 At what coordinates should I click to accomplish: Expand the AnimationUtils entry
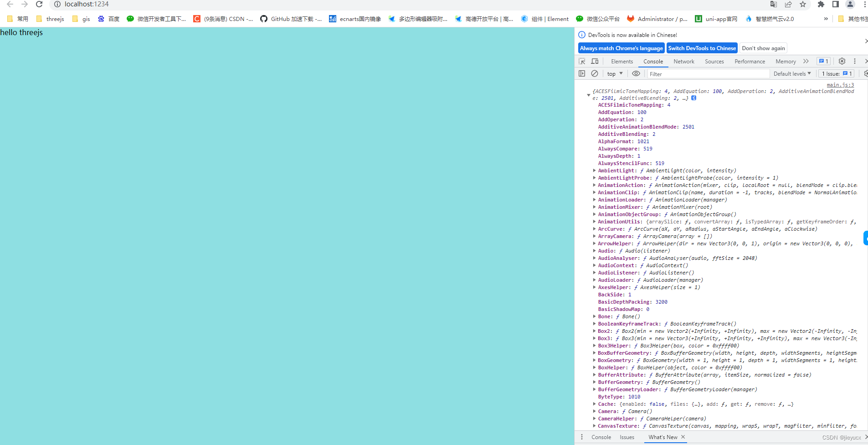(x=594, y=222)
